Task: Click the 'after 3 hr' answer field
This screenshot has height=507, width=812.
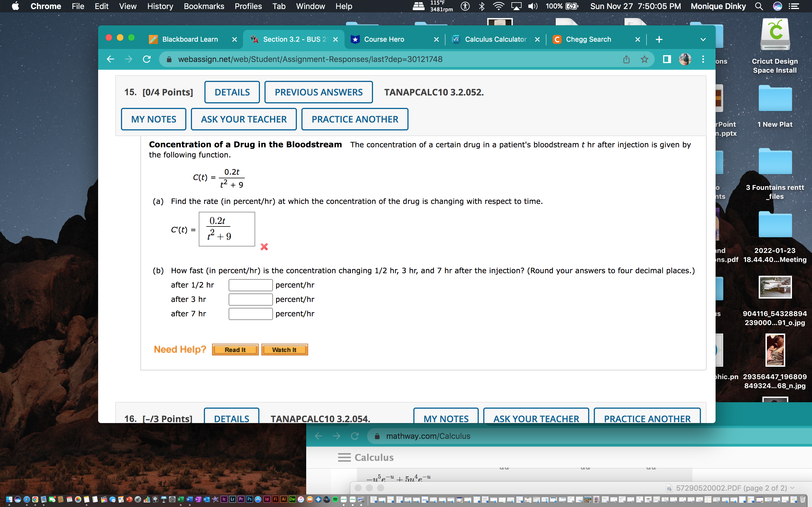Action: [250, 299]
